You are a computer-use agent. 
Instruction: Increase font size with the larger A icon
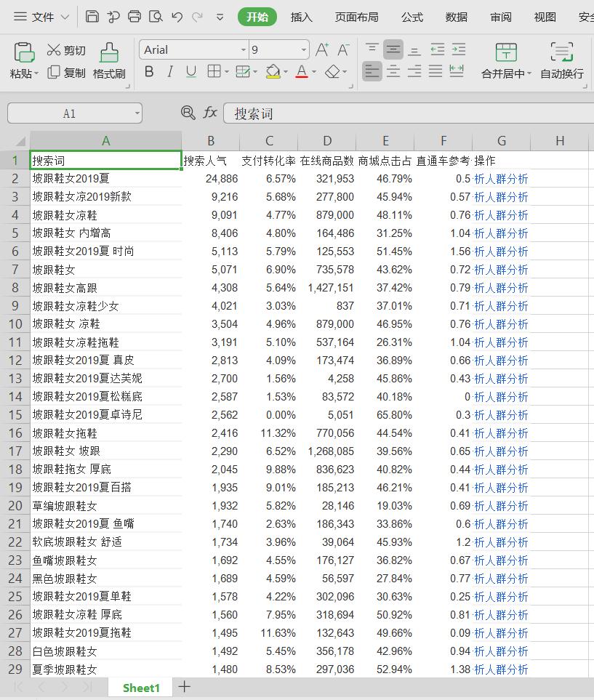click(322, 50)
